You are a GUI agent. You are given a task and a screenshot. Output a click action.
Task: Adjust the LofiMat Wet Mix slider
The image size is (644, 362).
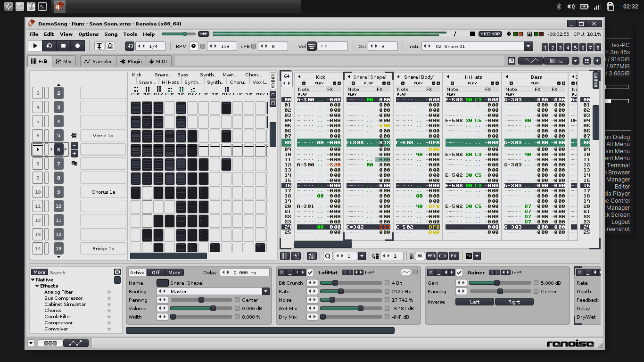(x=351, y=308)
